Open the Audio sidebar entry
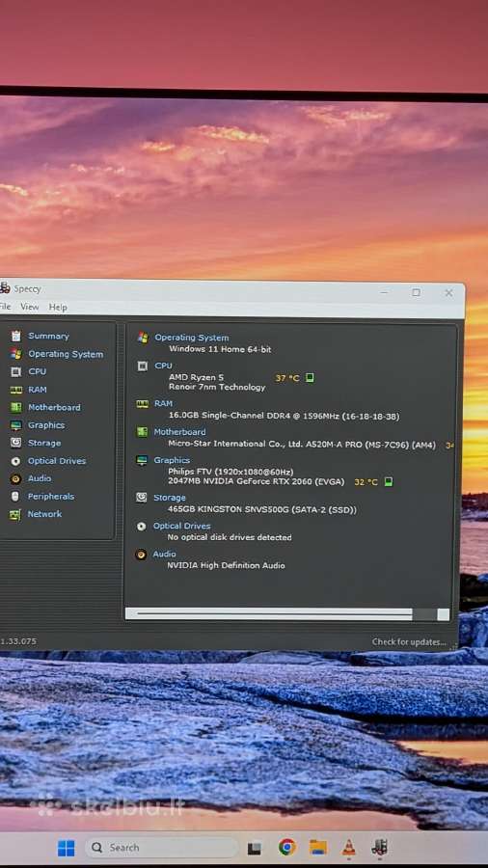The width and height of the screenshot is (488, 868). (x=40, y=478)
